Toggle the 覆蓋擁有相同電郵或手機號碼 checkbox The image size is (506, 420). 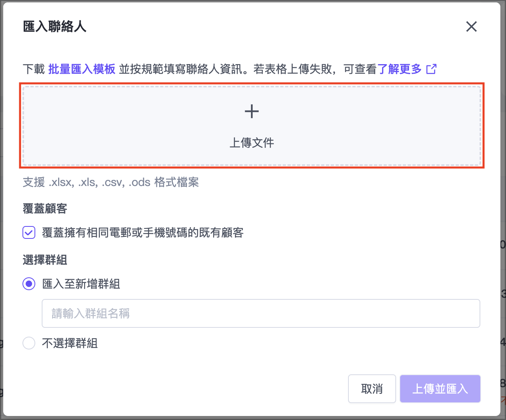coord(29,232)
